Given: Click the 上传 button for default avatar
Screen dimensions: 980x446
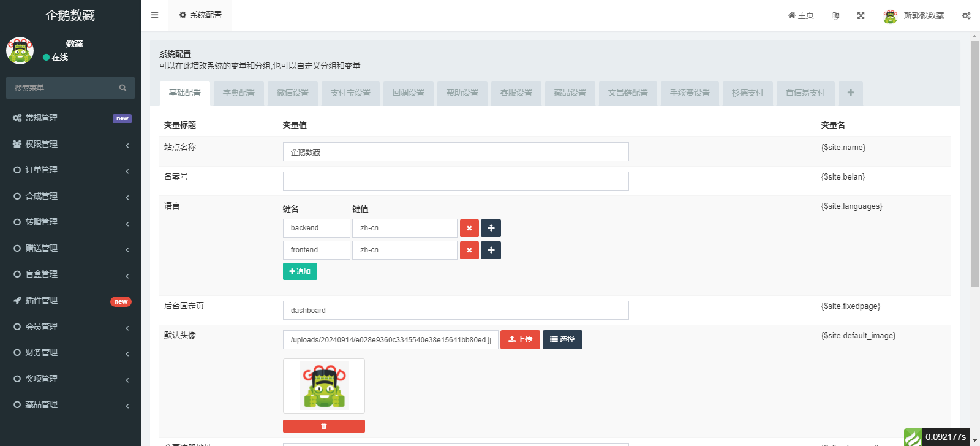Looking at the screenshot, I should tap(520, 339).
